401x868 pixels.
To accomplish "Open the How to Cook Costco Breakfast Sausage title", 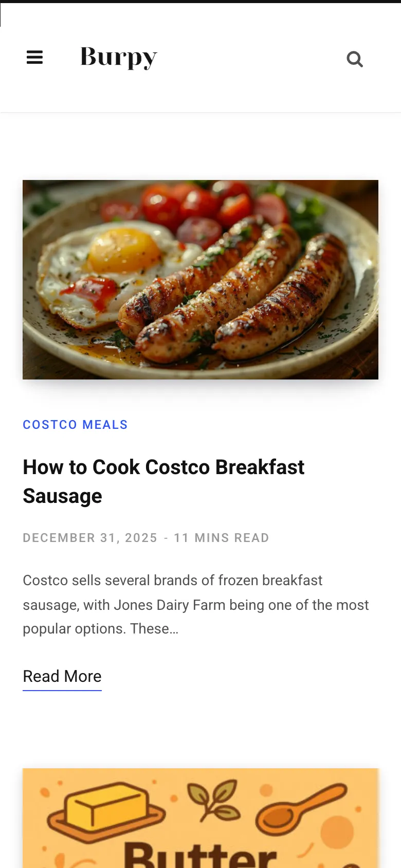I will coord(163,467).
